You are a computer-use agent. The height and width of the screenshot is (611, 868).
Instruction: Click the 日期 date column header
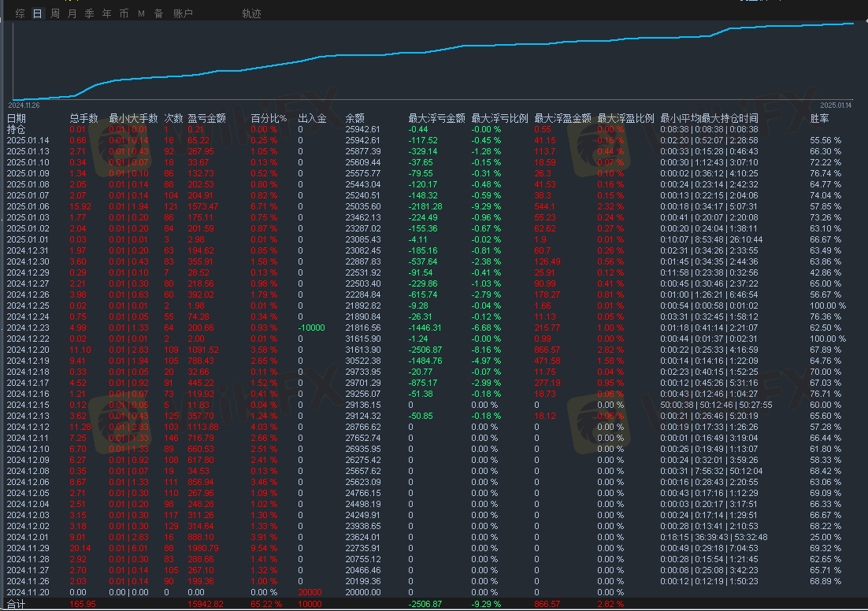[16, 118]
